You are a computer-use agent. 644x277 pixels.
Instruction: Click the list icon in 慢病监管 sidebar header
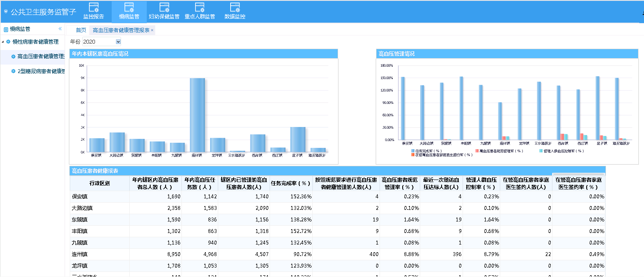click(6, 29)
